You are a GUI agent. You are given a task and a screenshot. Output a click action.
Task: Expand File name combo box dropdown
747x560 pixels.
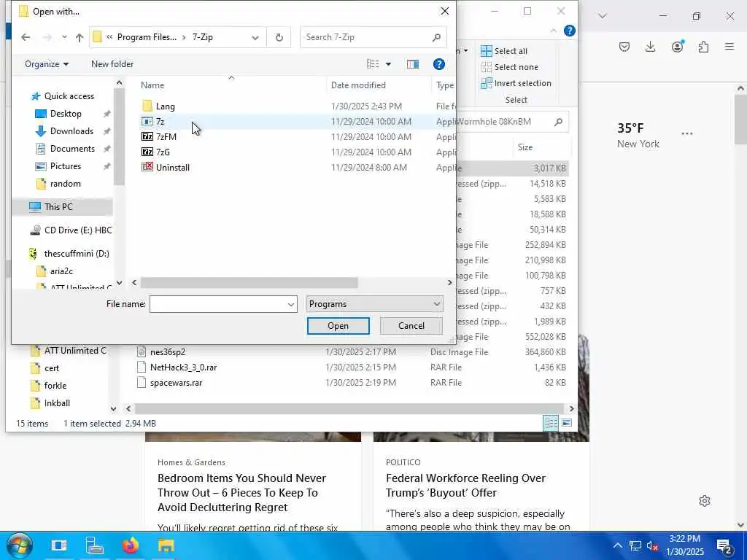click(x=290, y=304)
